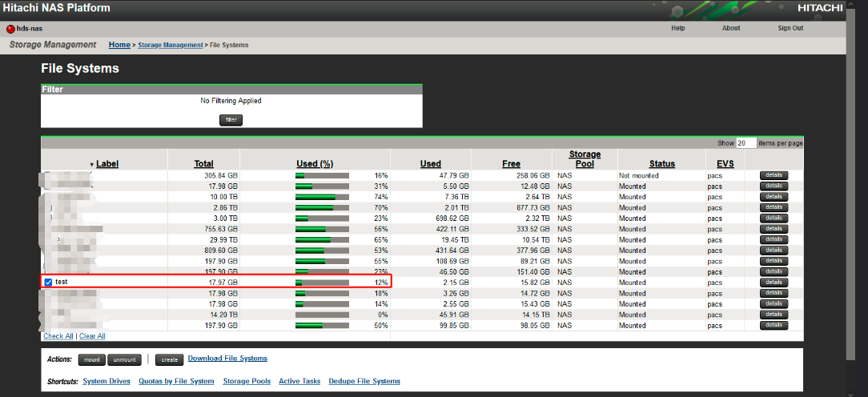Open details for the 755.63 GB file system

click(774, 229)
